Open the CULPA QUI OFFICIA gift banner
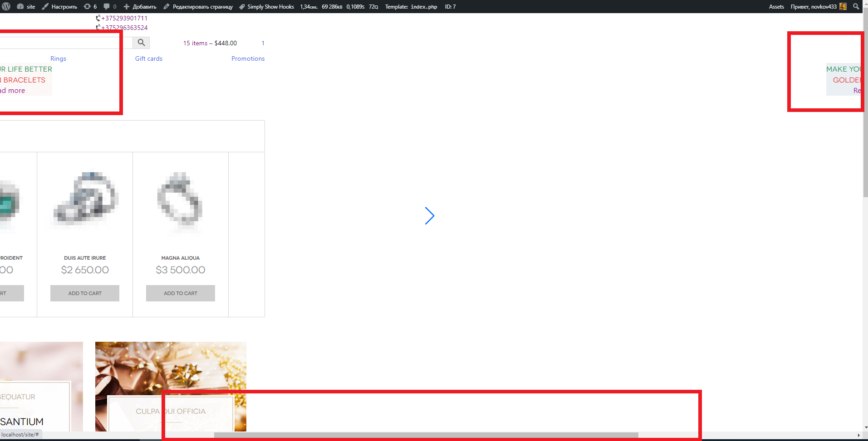This screenshot has height=441, width=868. [x=171, y=386]
